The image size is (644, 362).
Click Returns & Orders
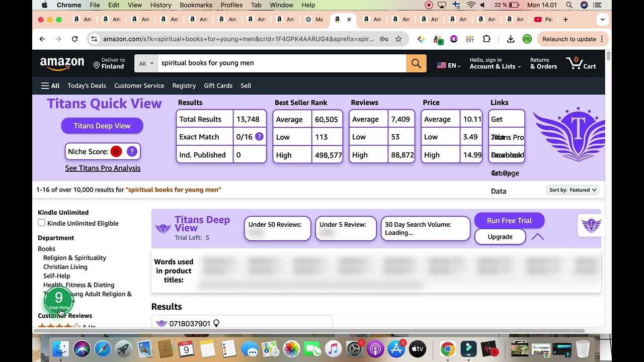543,63
